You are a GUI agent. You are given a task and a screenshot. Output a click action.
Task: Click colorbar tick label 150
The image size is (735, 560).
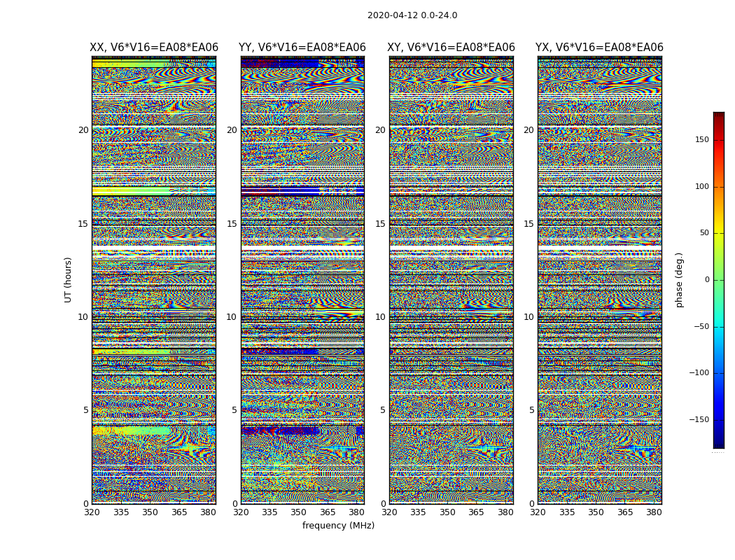pos(702,139)
